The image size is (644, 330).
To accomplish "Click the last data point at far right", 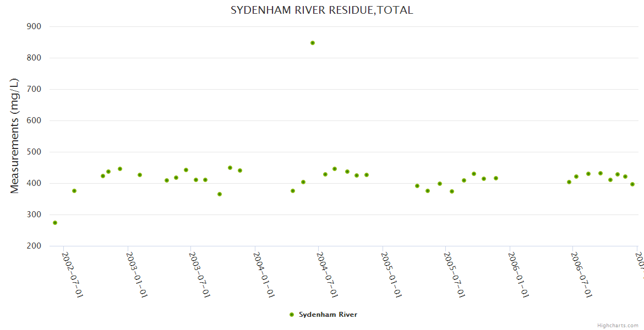I will pyautogui.click(x=632, y=184).
